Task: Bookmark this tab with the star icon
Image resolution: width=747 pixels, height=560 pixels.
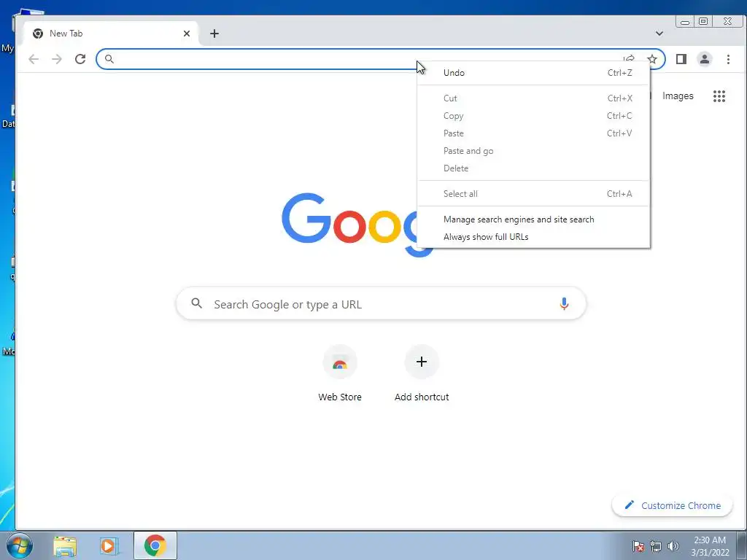Action: (652, 59)
